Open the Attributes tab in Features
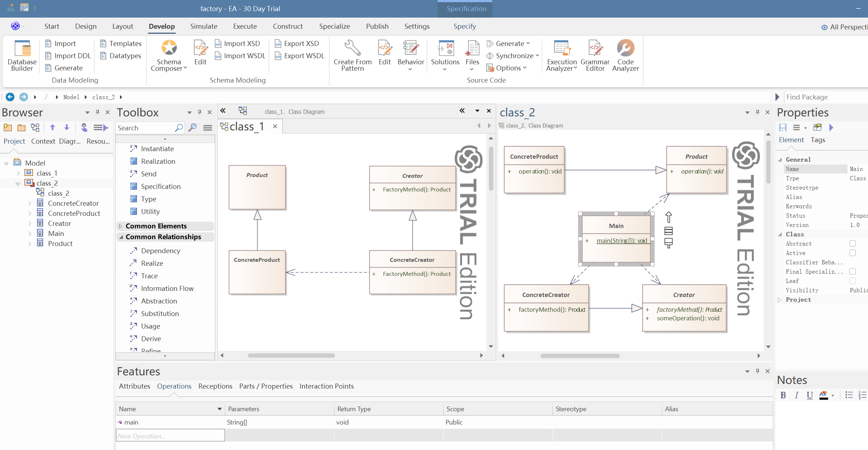Viewport: 868px width, 450px height. click(x=134, y=386)
